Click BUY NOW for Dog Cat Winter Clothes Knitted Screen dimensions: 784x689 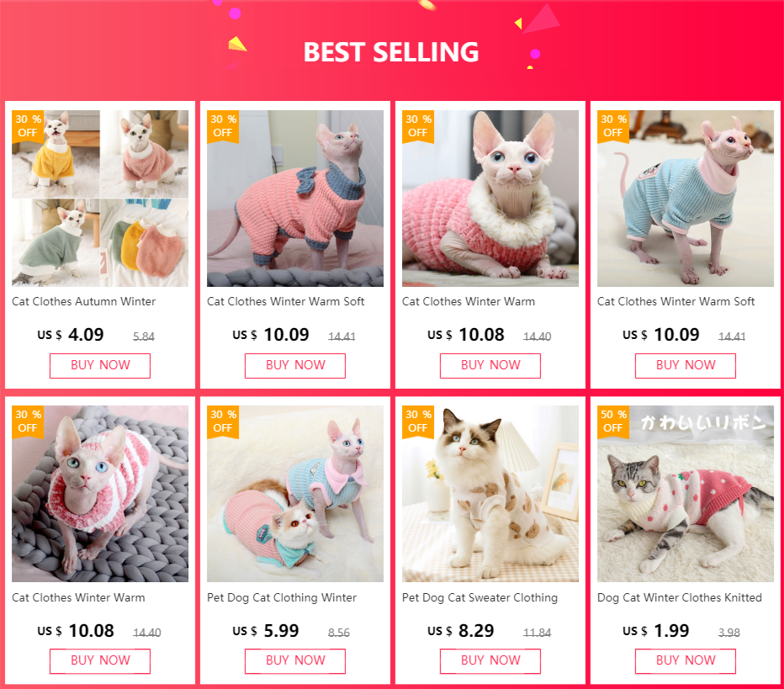pos(686,661)
